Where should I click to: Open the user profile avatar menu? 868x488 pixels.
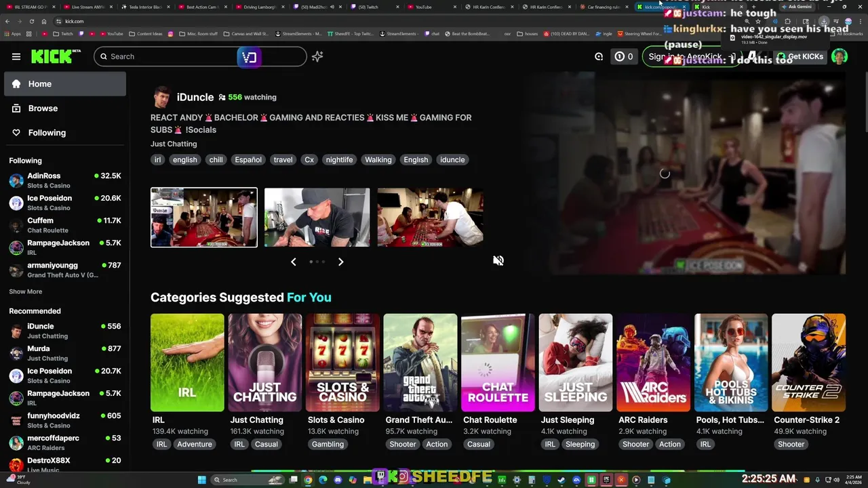(840, 57)
